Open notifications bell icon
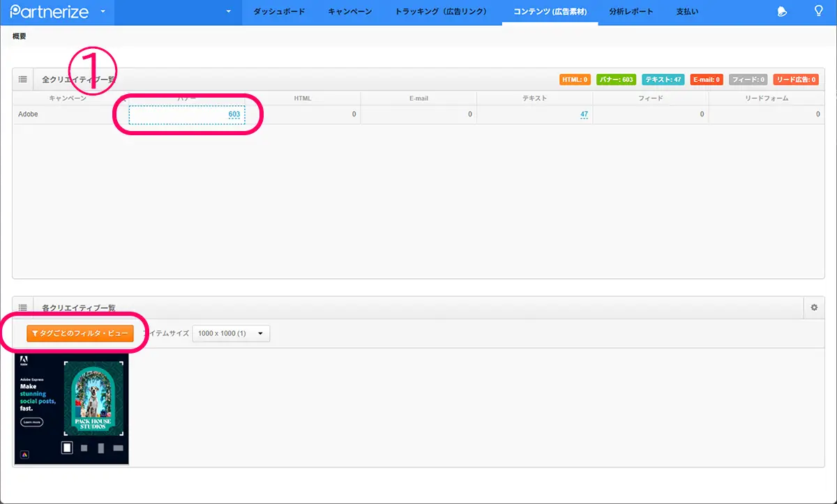Viewport: 837px width, 504px height. 783,12
